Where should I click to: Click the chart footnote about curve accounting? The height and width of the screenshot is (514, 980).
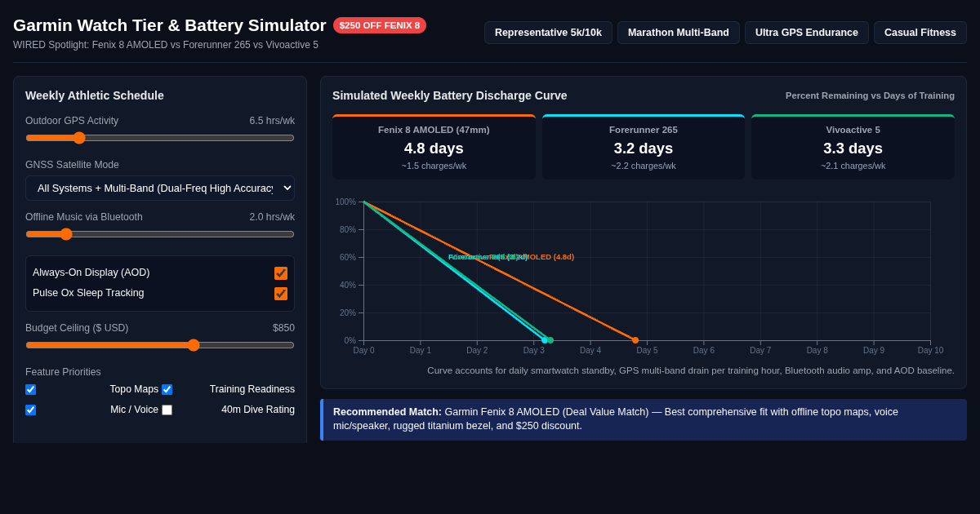[691, 370]
